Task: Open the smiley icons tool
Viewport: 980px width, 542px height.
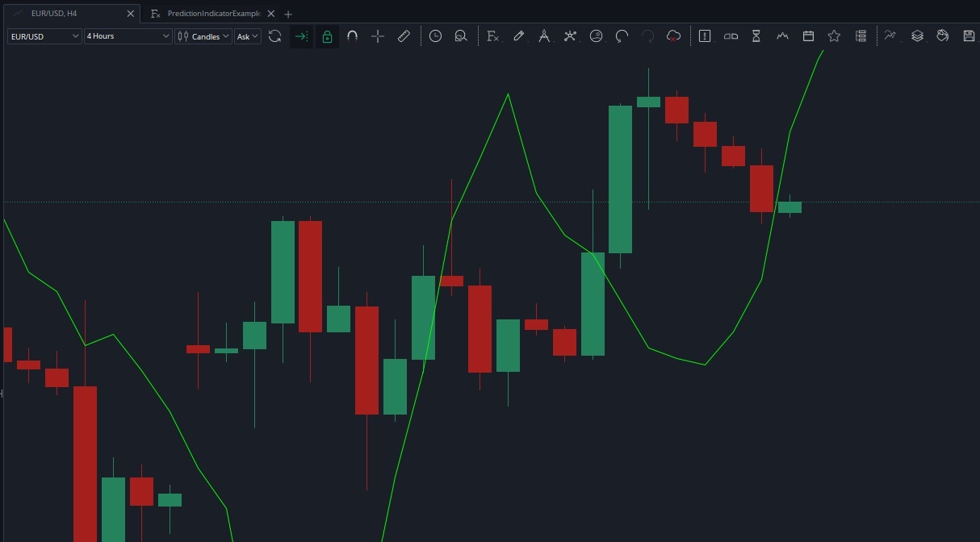Action: [x=596, y=36]
